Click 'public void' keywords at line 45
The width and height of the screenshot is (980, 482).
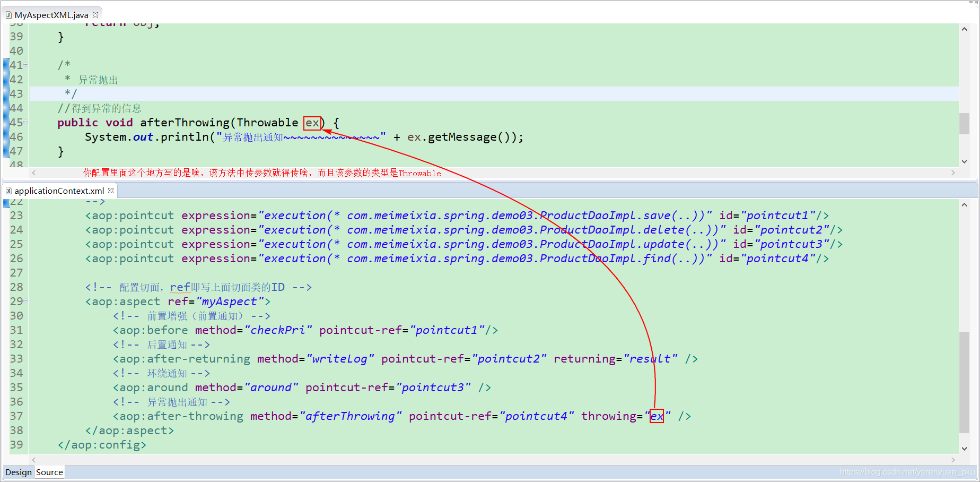tap(95, 123)
